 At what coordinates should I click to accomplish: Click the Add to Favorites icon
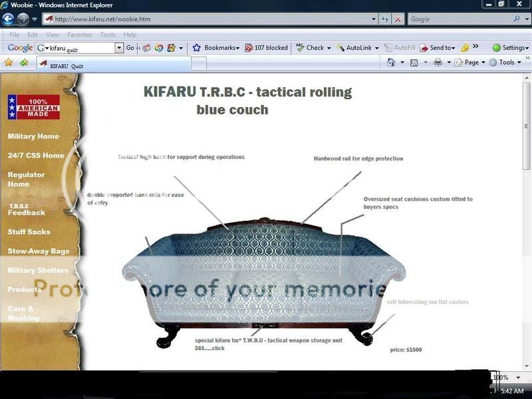(24, 63)
